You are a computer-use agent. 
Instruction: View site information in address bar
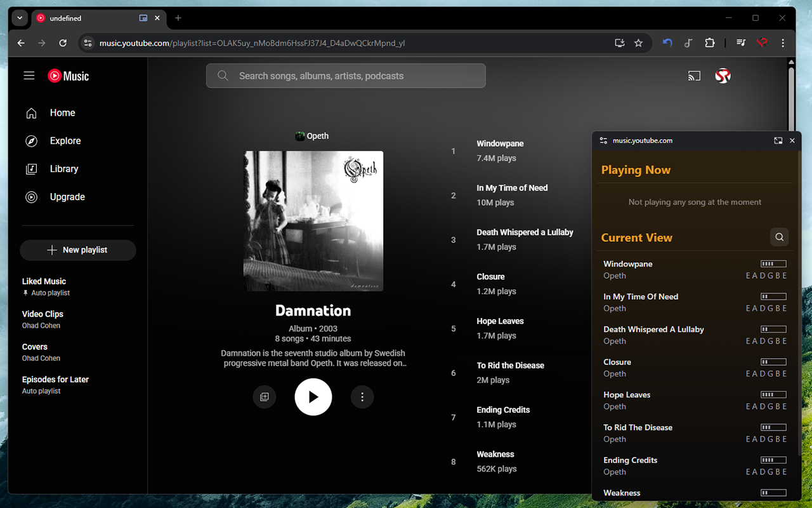tap(88, 43)
